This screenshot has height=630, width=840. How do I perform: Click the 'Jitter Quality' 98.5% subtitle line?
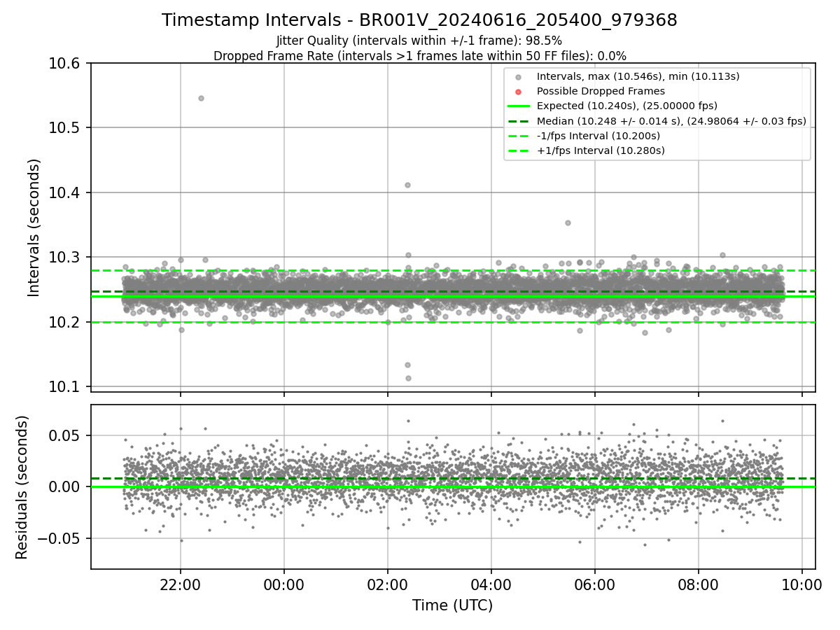point(419,41)
